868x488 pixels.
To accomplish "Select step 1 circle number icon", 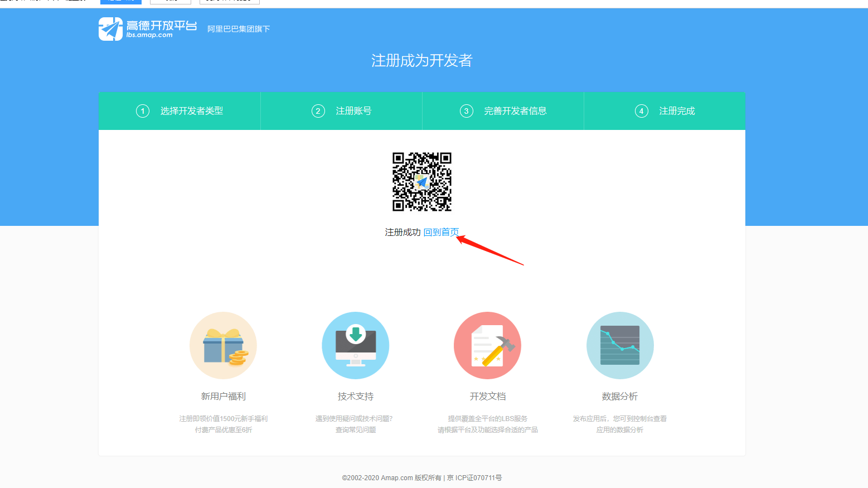I will (143, 111).
